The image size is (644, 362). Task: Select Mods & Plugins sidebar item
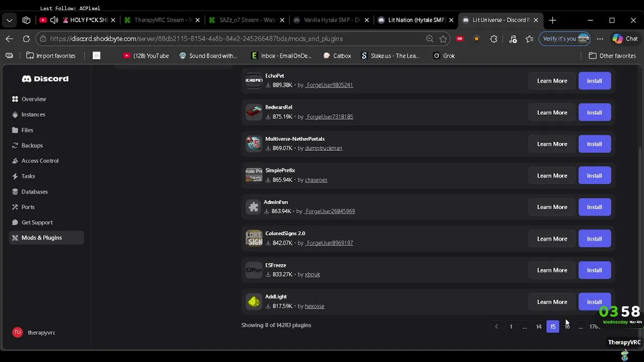(x=46, y=238)
